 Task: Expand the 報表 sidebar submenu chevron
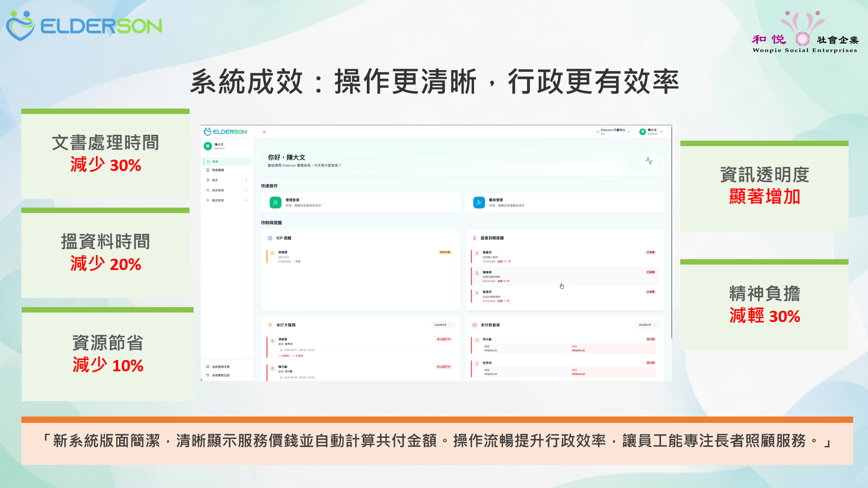pos(247,180)
